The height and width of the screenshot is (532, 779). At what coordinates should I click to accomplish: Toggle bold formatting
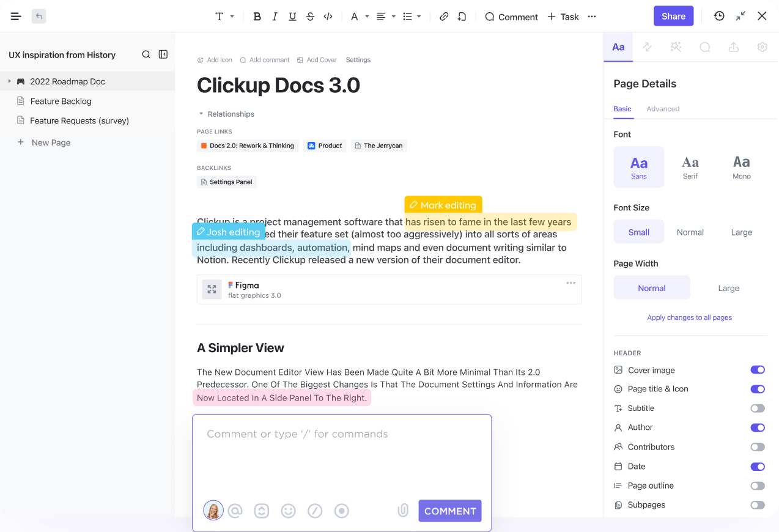pos(257,17)
